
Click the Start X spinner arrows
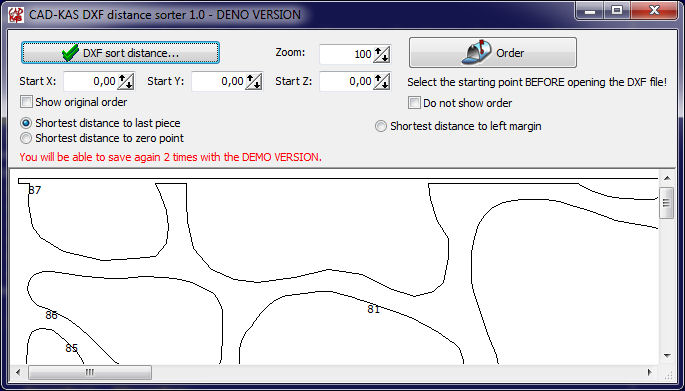coord(126,81)
